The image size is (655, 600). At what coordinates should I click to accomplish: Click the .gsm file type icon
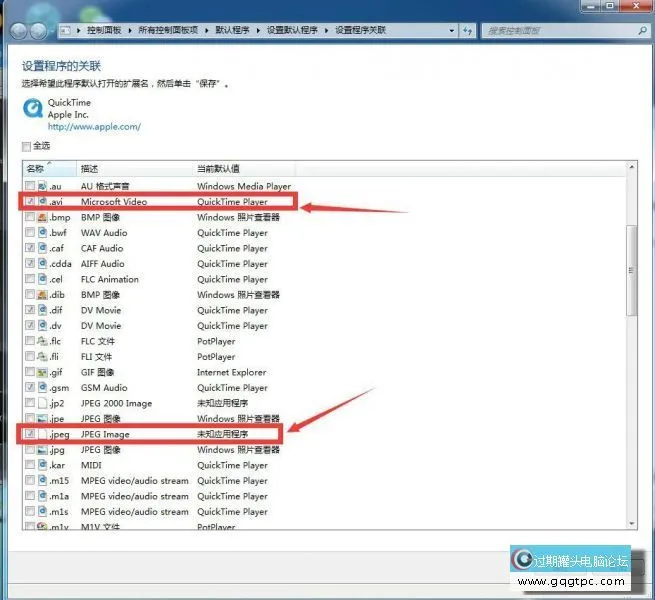coord(42,388)
